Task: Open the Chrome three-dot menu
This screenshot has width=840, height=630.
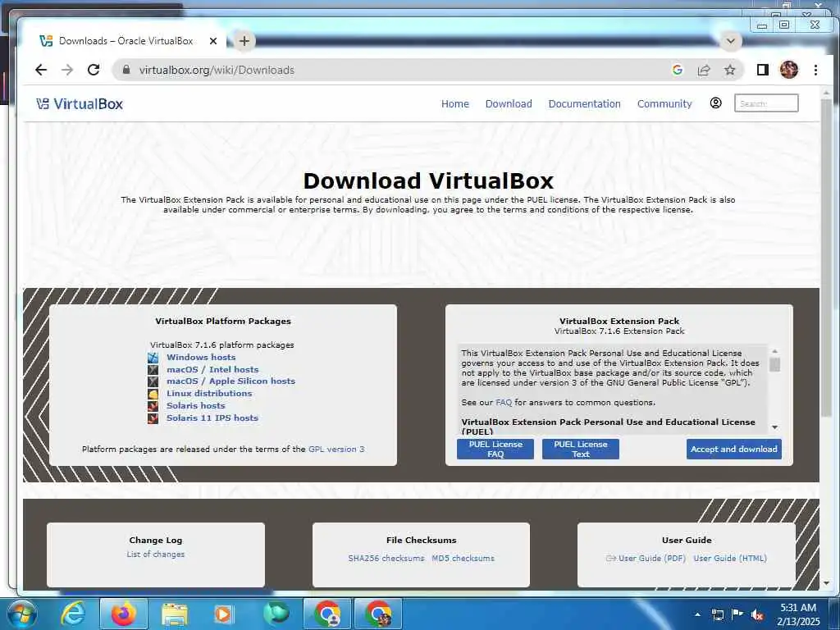Action: click(815, 70)
